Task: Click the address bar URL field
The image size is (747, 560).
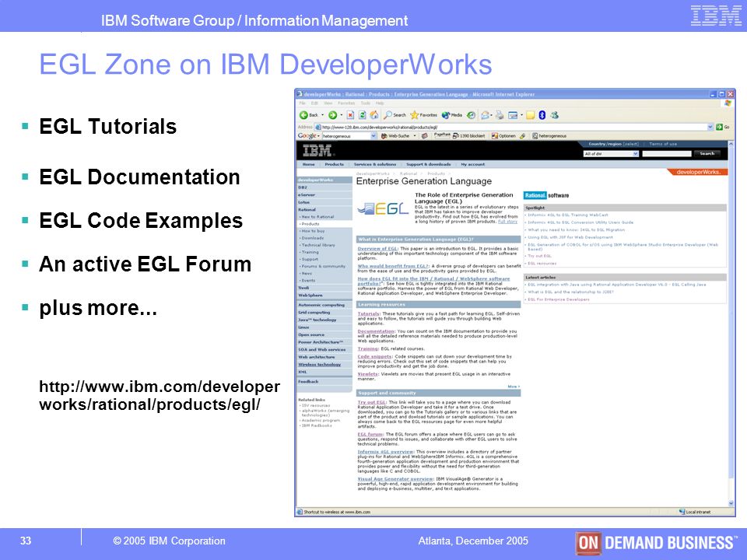Action: click(x=512, y=127)
